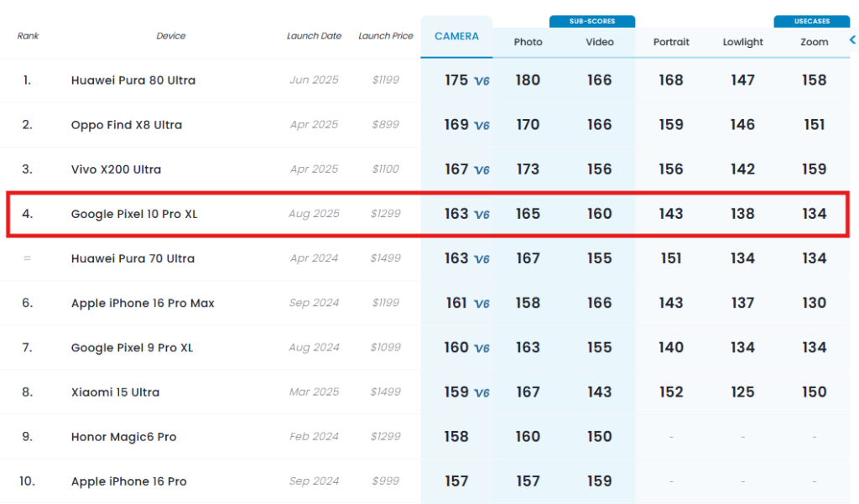This screenshot has height=504, width=859.
Task: Click rank number 10.
Action: (x=27, y=481)
